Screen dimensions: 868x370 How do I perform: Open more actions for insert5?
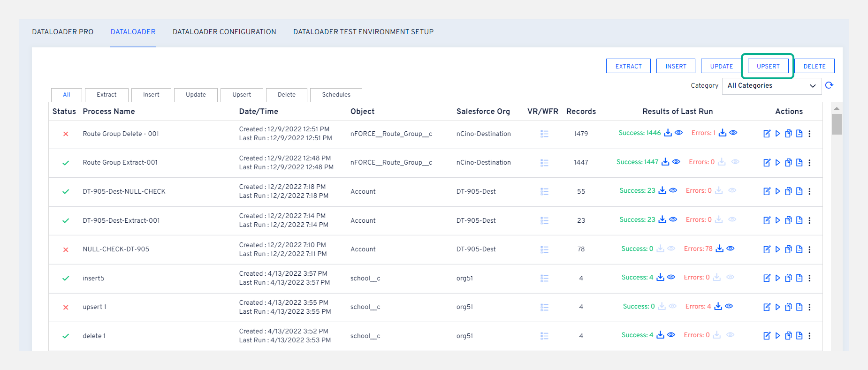pyautogui.click(x=809, y=278)
